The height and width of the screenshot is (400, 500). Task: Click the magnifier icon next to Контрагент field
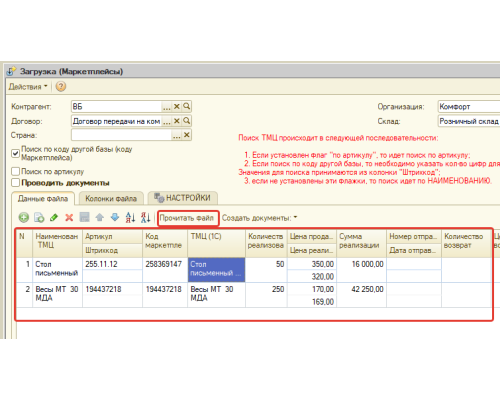click(x=187, y=106)
